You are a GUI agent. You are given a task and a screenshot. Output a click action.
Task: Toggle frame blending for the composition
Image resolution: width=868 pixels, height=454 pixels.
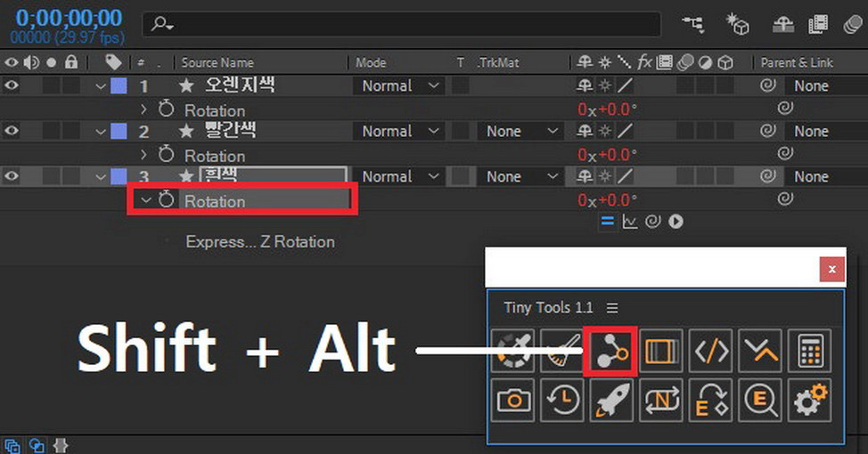point(818,24)
